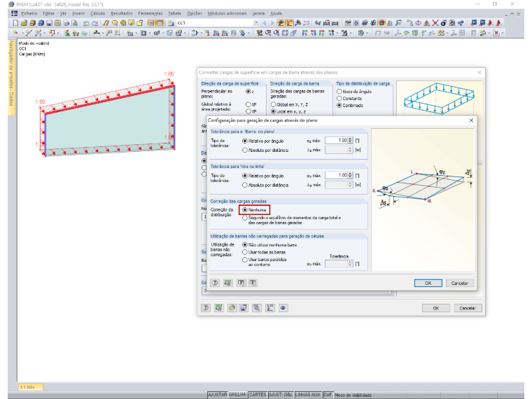Click the Save diskette toolbar icon
The width and height of the screenshot is (532, 399).
coord(49,23)
